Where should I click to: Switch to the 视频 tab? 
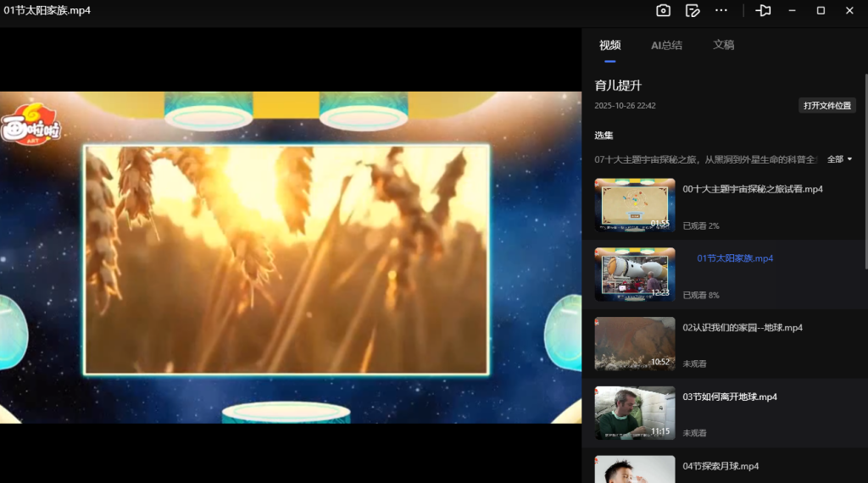tap(609, 45)
